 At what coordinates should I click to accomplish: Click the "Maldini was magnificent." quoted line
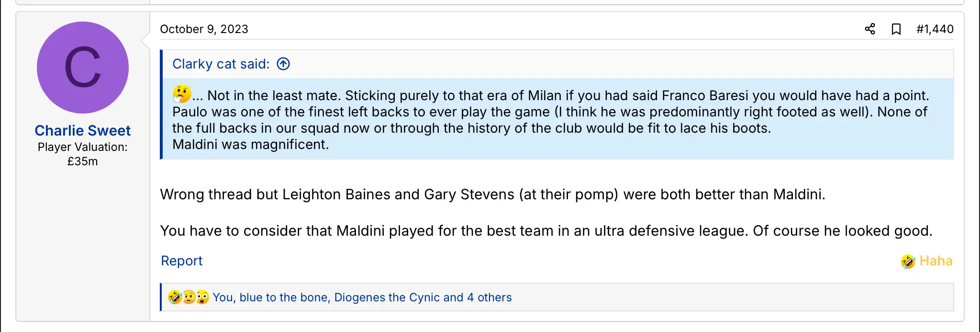coord(250,144)
